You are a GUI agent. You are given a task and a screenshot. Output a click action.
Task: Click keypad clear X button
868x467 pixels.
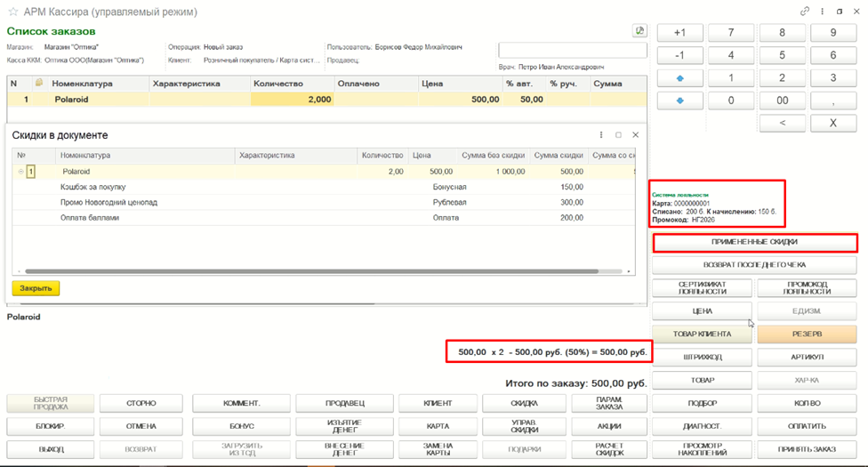point(833,123)
